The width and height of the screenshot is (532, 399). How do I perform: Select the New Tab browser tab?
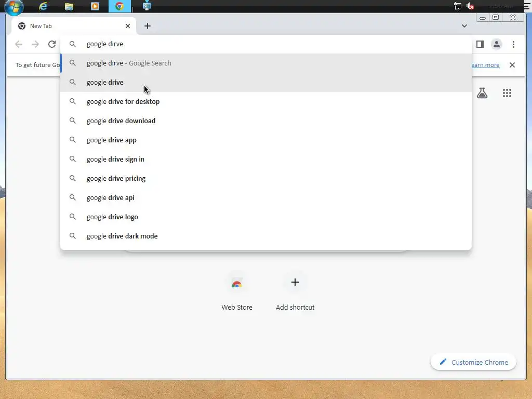[x=74, y=26]
